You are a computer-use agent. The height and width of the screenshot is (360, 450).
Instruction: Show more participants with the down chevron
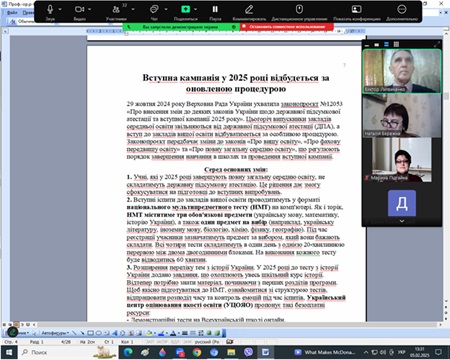coord(402,221)
